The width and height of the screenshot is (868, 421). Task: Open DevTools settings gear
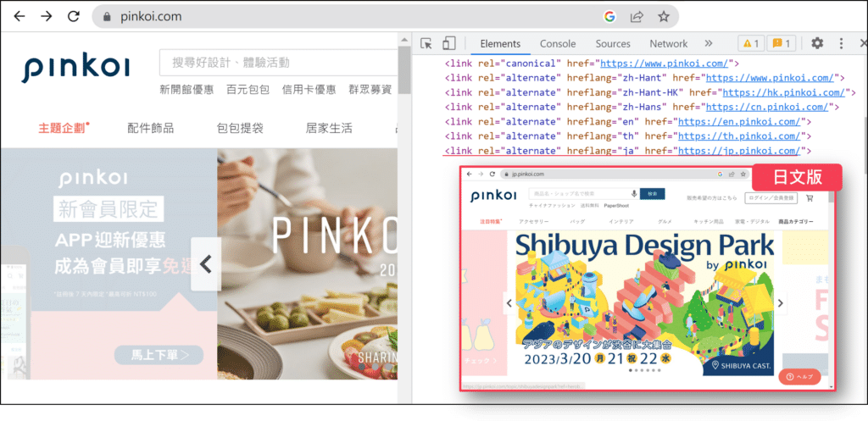tap(817, 43)
